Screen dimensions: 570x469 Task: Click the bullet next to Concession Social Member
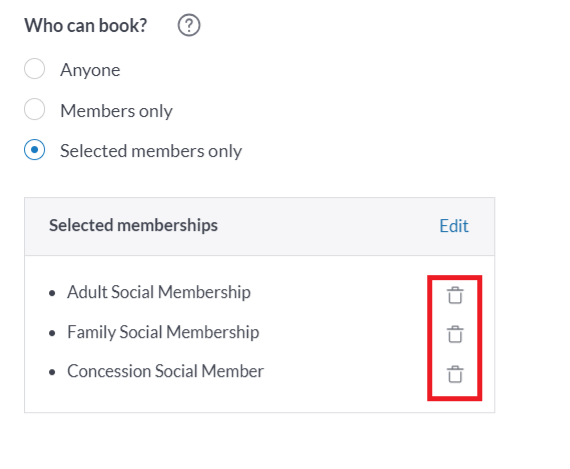pos(52,372)
